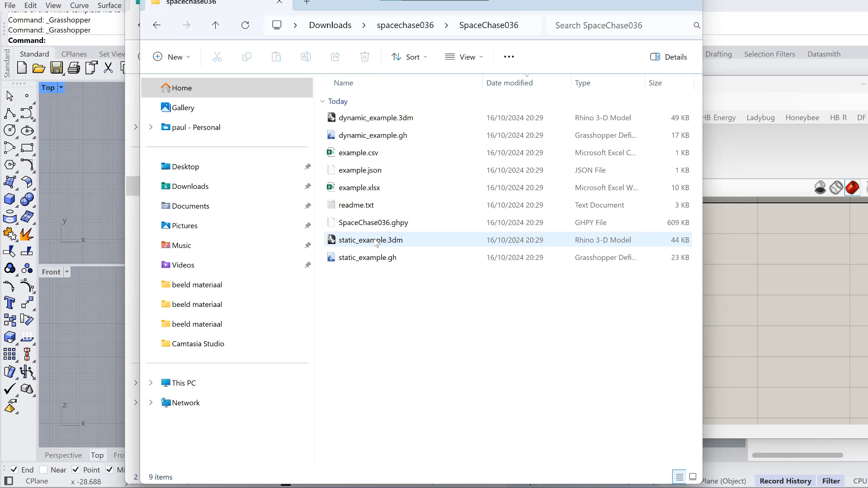Click the See more ellipsis button

click(509, 57)
